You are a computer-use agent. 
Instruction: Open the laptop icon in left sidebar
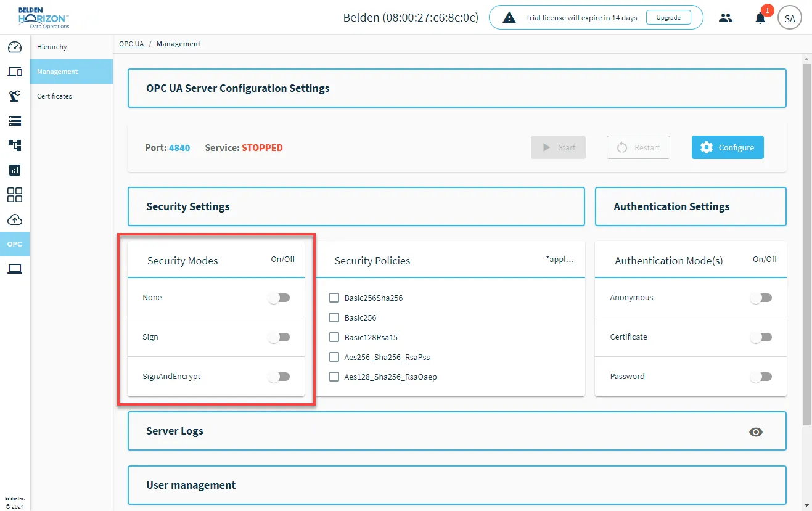click(15, 269)
